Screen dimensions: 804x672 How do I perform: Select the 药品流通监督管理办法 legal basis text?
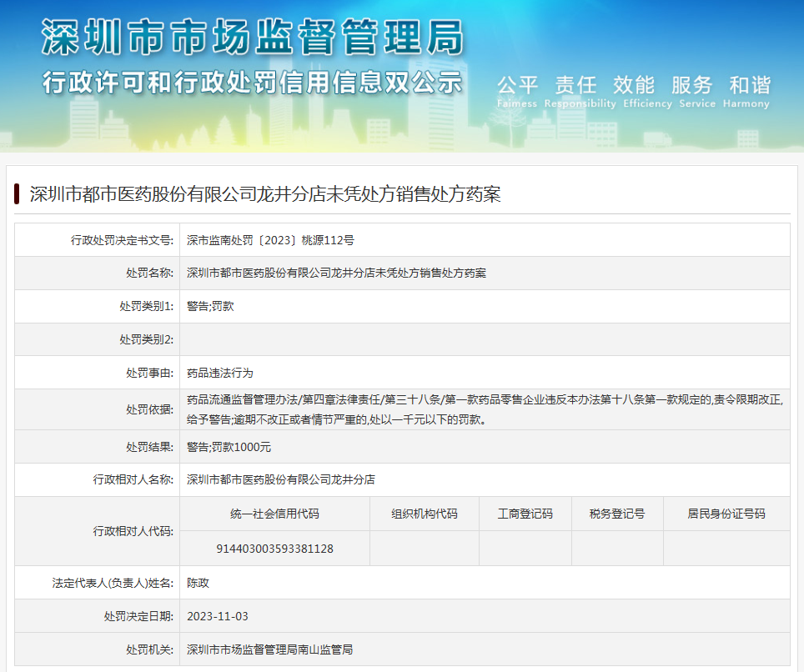(x=485, y=409)
